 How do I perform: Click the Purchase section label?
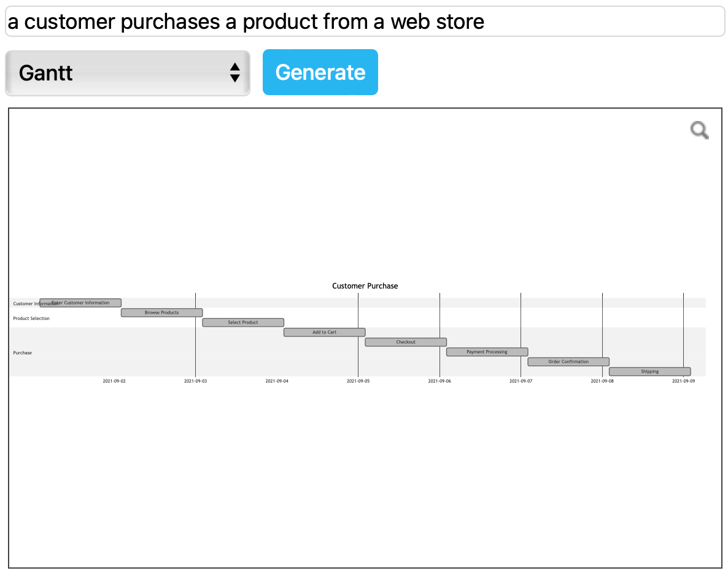click(23, 353)
